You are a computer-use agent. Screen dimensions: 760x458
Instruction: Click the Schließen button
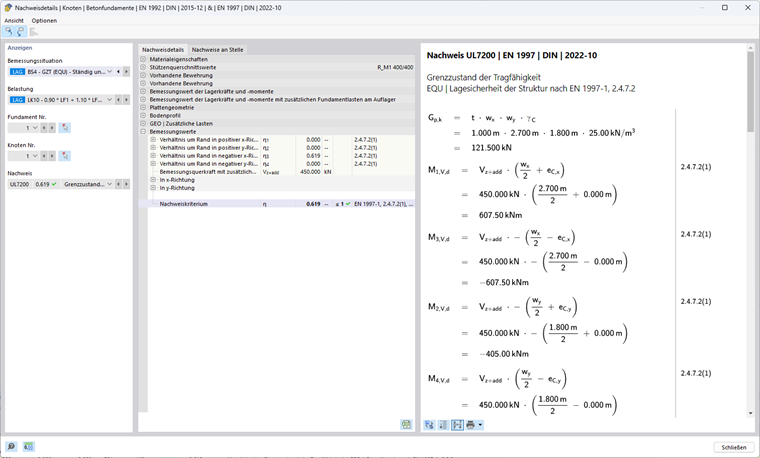click(x=733, y=447)
